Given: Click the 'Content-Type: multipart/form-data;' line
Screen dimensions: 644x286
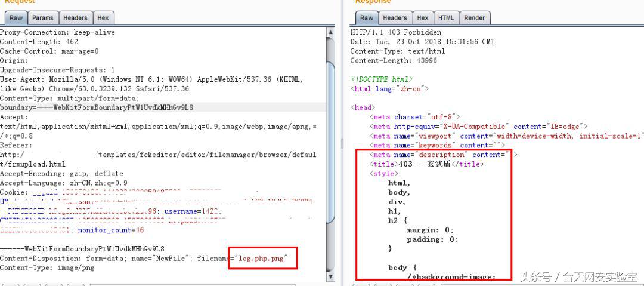Looking at the screenshot, I should point(70,98).
